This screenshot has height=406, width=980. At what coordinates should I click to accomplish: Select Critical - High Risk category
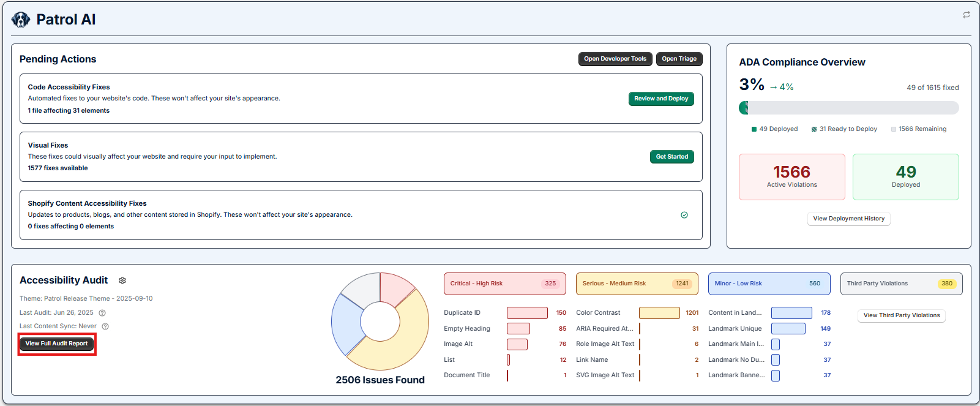click(x=505, y=284)
